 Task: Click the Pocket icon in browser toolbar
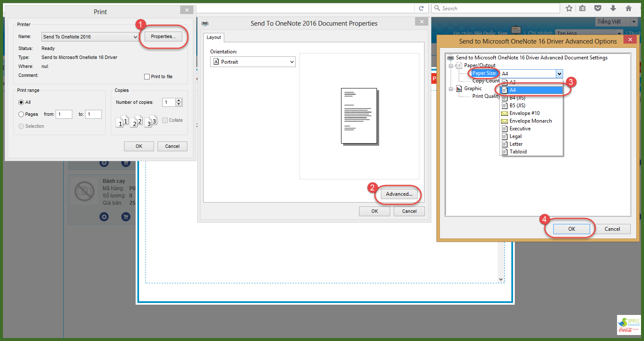598,8
